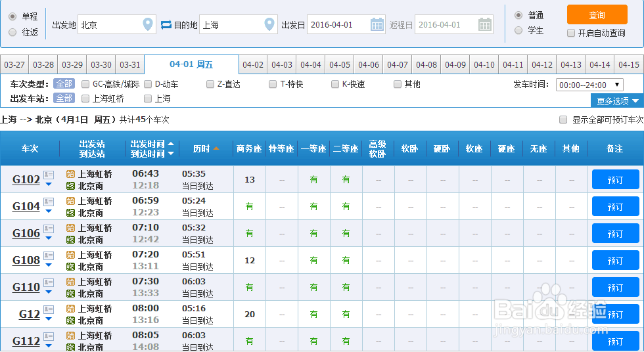Check the GC-高铁/城际 filter
The height and width of the screenshot is (352, 644).
85,84
